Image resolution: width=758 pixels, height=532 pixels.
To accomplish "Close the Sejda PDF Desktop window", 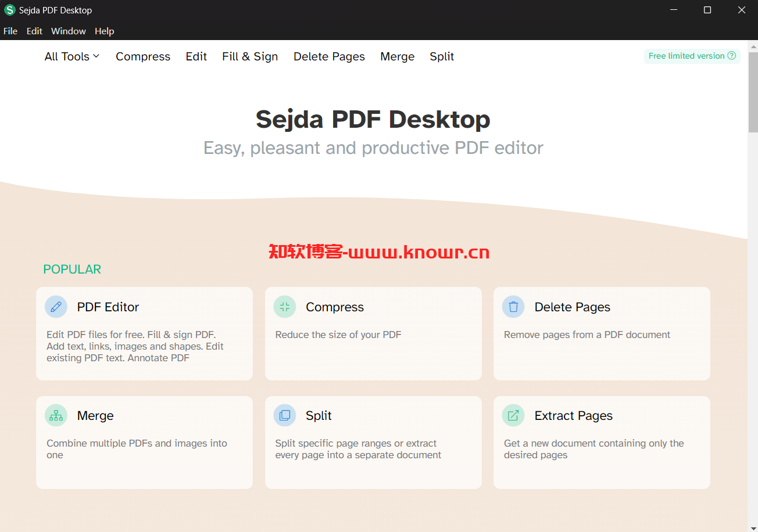I will (742, 10).
